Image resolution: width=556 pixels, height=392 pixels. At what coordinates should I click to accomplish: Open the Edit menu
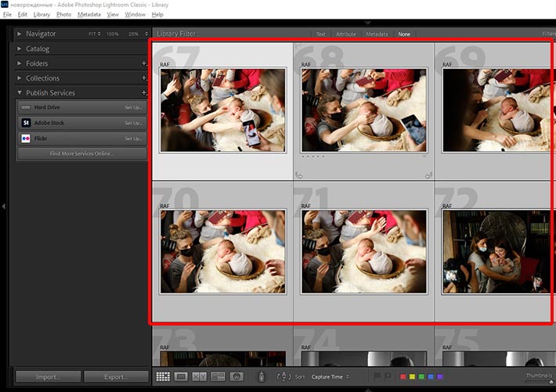point(23,15)
